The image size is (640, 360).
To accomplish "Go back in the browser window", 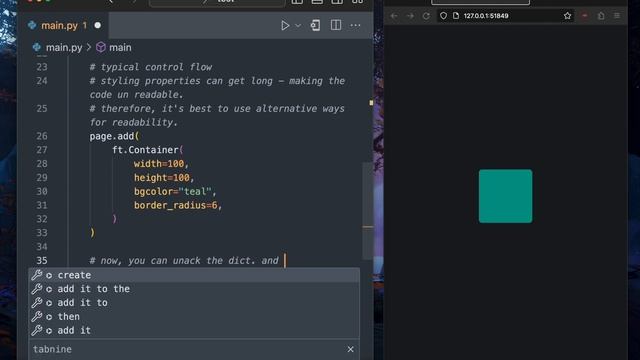I will point(394,16).
